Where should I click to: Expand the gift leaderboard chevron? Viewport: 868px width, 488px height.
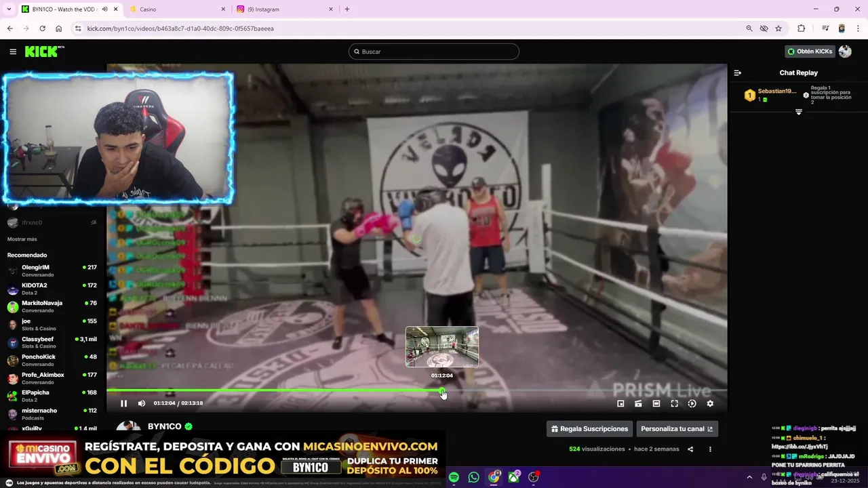[x=798, y=112]
